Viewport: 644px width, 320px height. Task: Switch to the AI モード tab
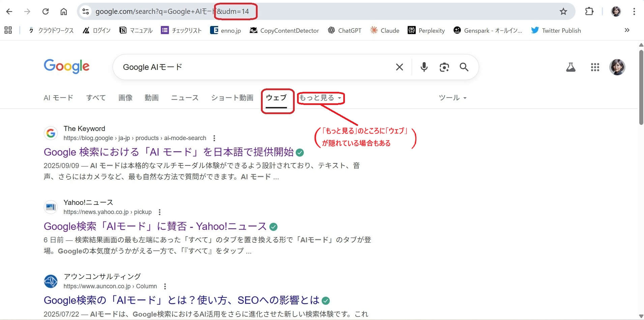58,98
